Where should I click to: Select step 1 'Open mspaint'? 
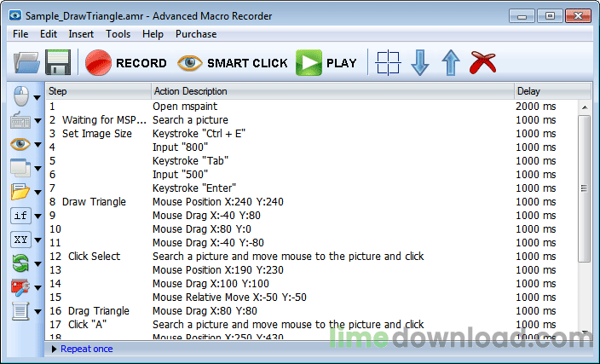tap(311, 106)
